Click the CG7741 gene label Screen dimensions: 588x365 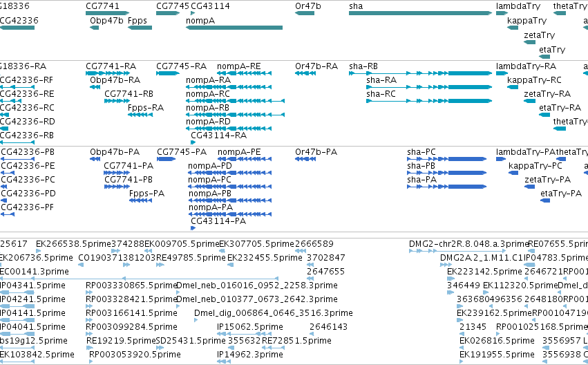[x=102, y=6]
